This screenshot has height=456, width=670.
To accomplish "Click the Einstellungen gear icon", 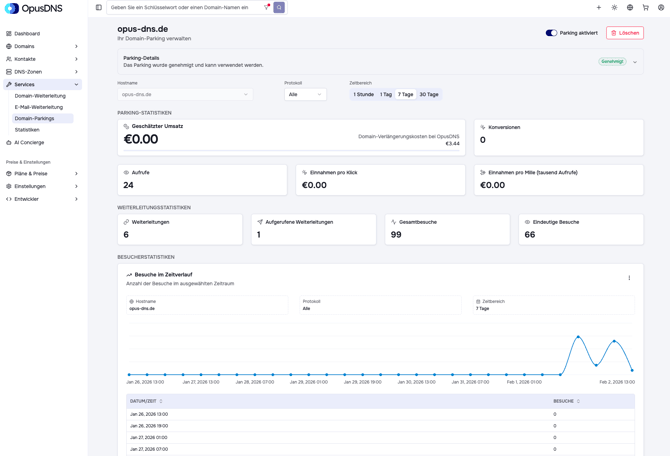I will 9,186.
